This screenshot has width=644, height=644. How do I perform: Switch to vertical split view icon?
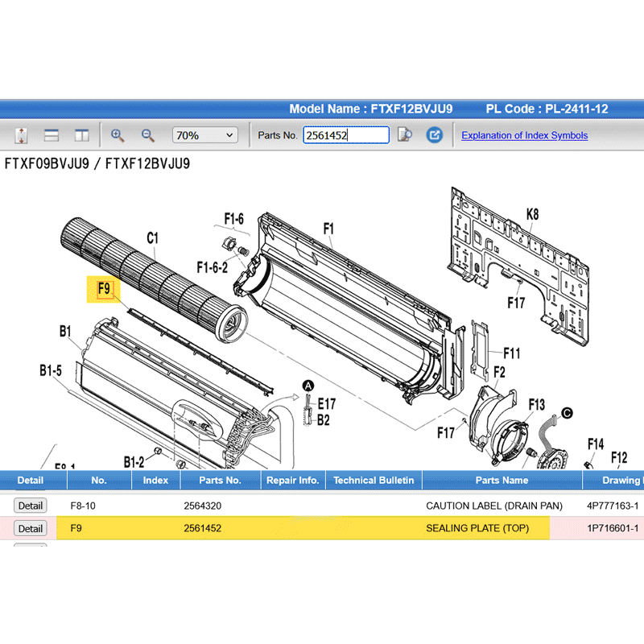click(x=81, y=135)
